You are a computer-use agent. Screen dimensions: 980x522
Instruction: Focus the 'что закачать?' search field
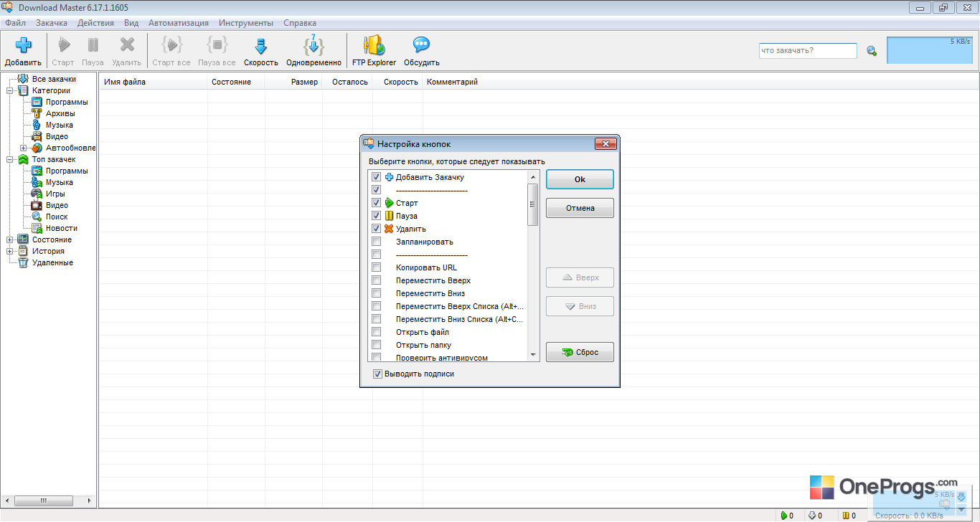[808, 51]
